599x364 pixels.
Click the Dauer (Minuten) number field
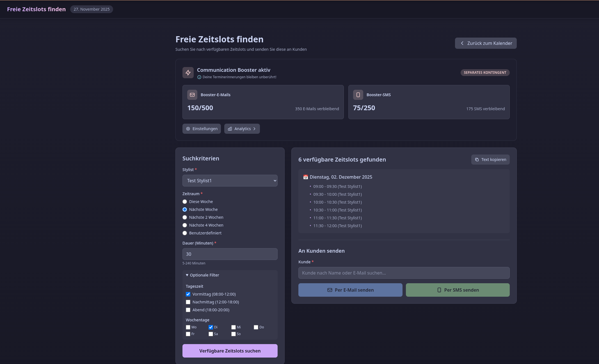pos(230,254)
